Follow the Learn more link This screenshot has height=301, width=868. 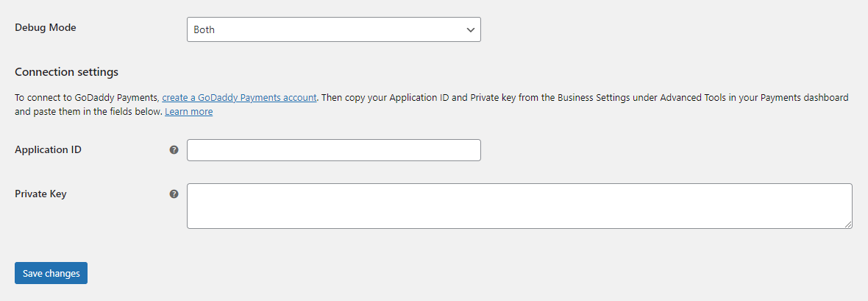pos(188,112)
